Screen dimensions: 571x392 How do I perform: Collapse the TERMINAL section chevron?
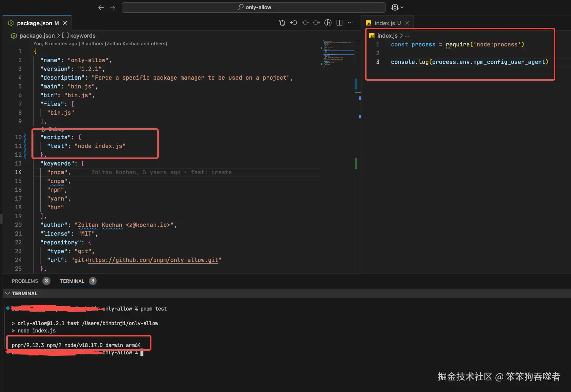pyautogui.click(x=7, y=293)
